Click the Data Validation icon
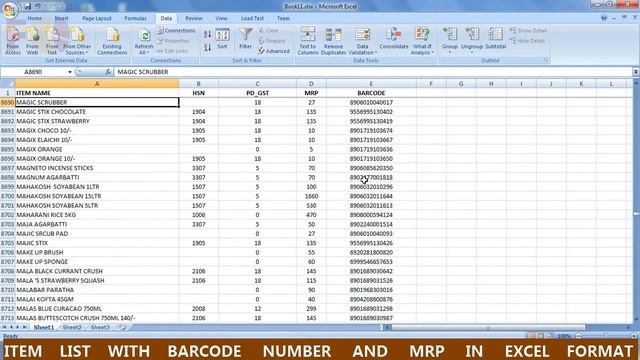Screen dimensions: 640x360 (362, 35)
